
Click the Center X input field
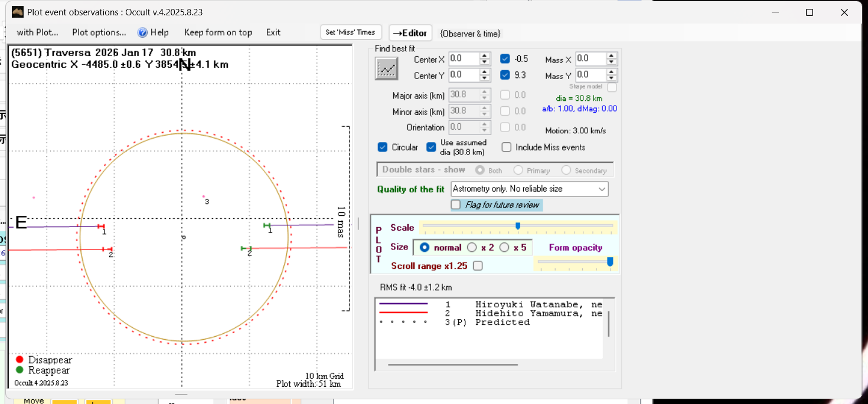pos(464,58)
